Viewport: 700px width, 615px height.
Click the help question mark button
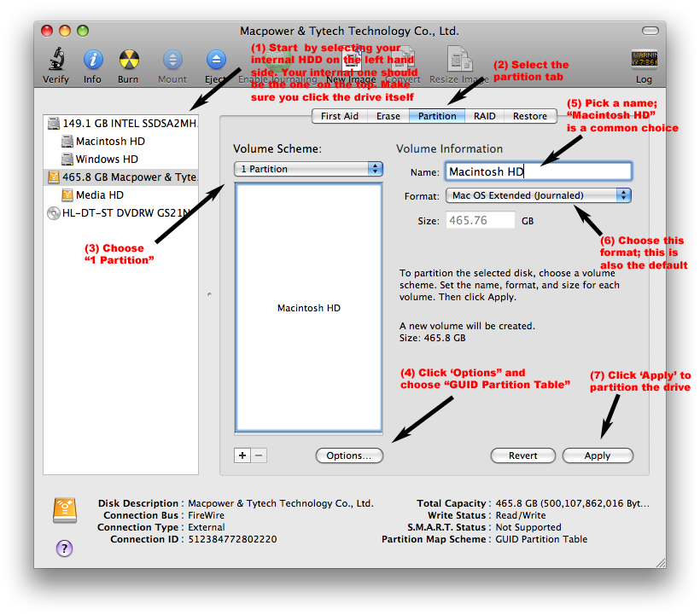click(x=64, y=548)
